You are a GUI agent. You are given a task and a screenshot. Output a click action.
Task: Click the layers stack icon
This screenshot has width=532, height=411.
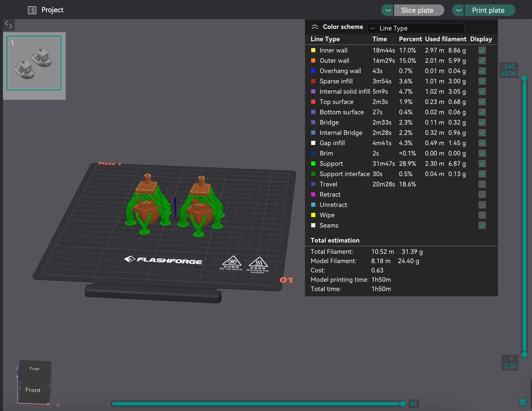point(523,402)
